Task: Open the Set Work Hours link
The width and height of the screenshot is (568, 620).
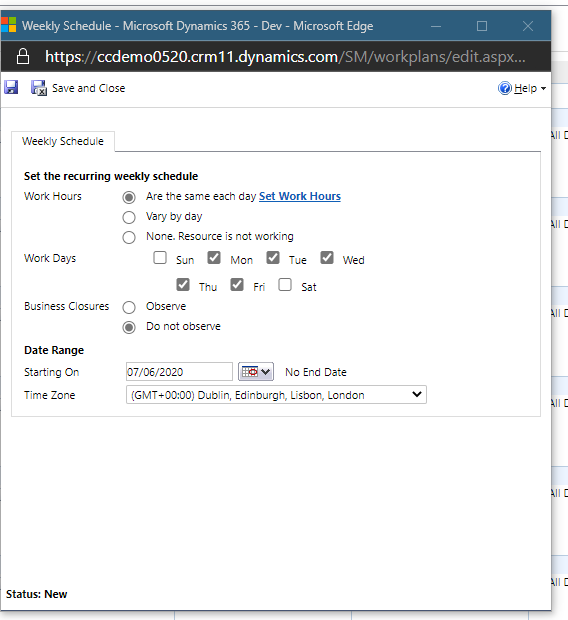Action: 300,196
